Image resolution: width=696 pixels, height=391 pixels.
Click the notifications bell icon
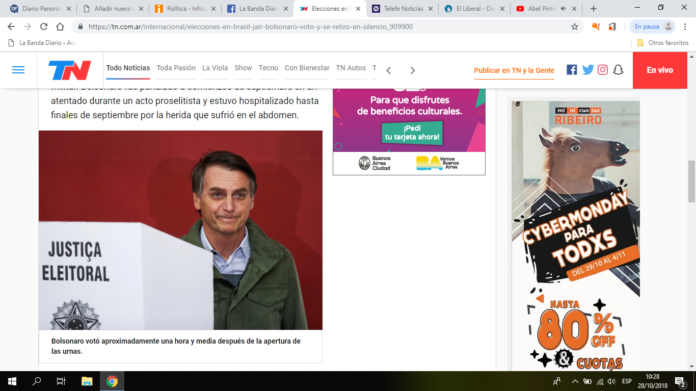tap(618, 70)
